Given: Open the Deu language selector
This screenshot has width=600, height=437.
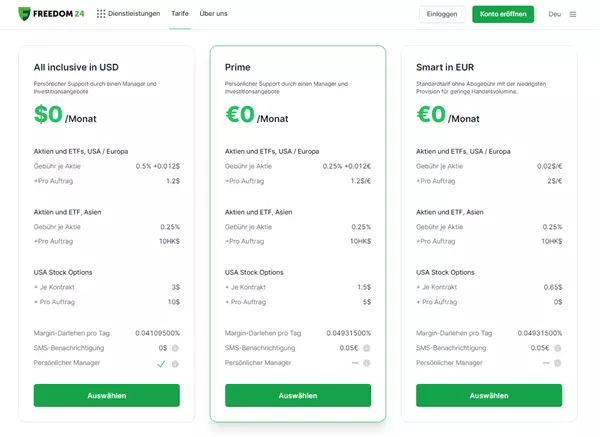Looking at the screenshot, I should tap(554, 14).
